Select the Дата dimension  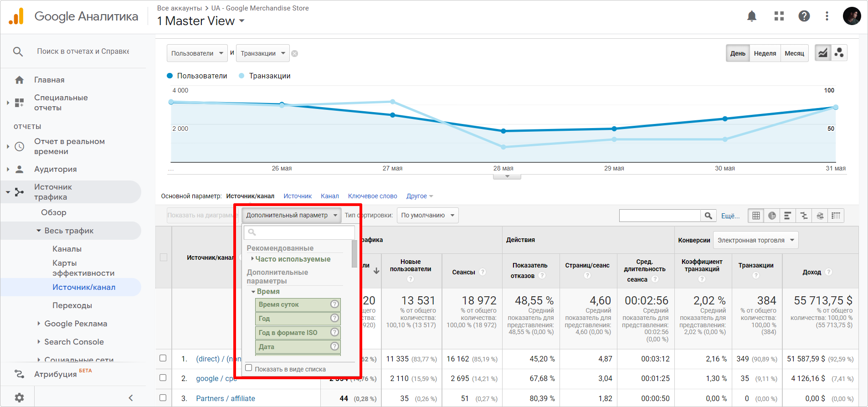(298, 347)
